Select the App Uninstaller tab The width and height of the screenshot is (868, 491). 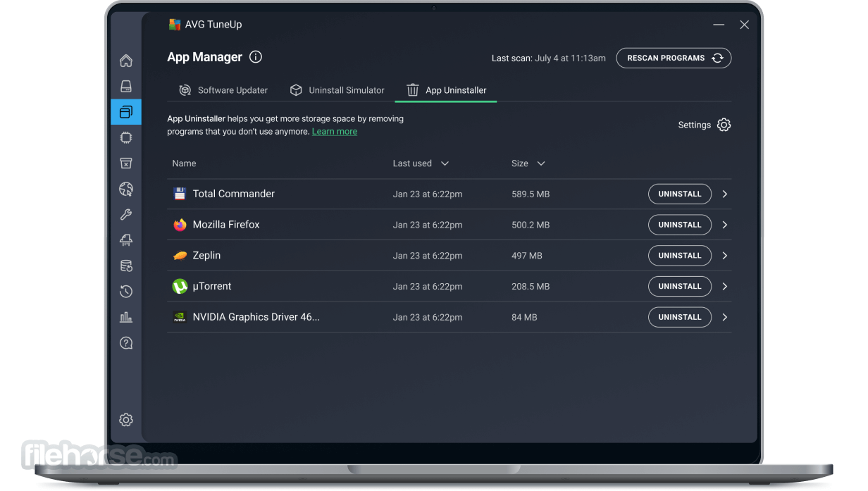tap(447, 90)
